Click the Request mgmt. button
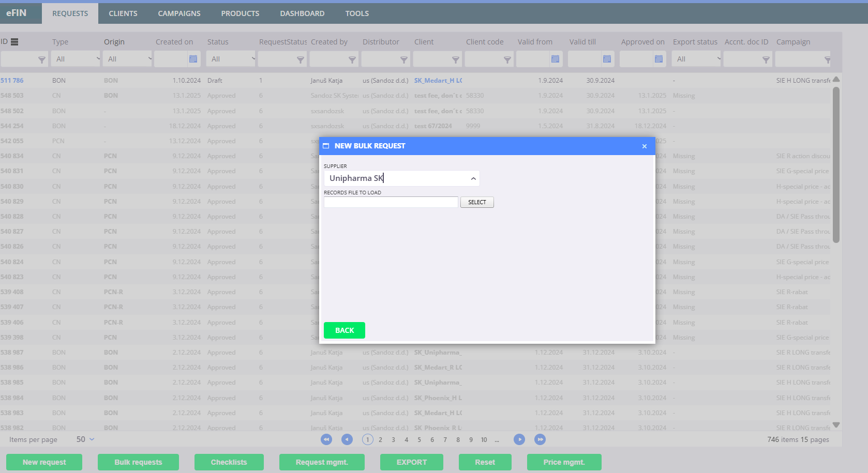The height and width of the screenshot is (473, 868). pyautogui.click(x=322, y=462)
